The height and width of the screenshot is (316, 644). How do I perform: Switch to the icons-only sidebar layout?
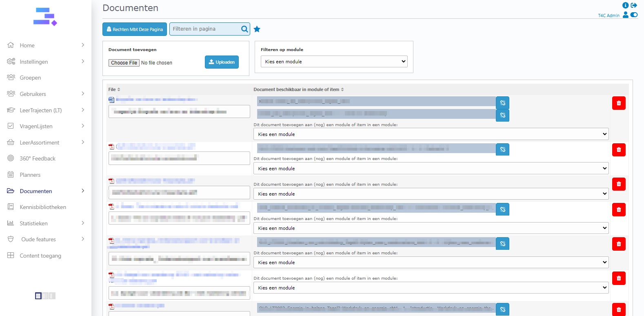(52, 296)
